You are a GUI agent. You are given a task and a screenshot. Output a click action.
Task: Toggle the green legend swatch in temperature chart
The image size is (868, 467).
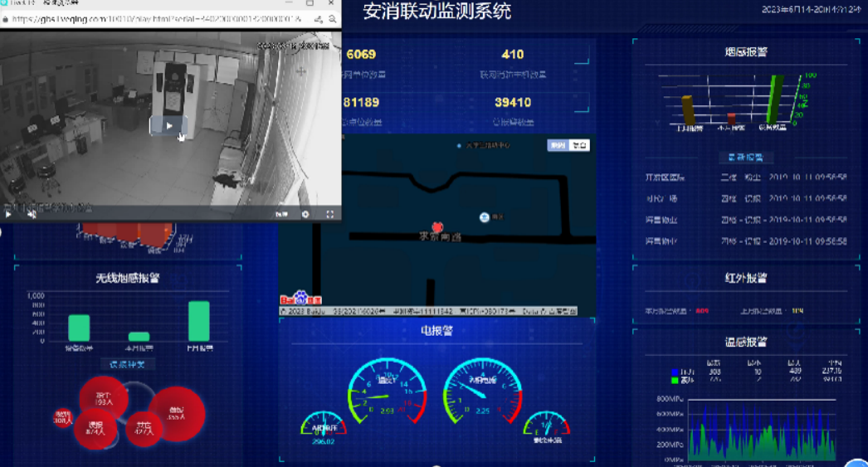point(674,381)
